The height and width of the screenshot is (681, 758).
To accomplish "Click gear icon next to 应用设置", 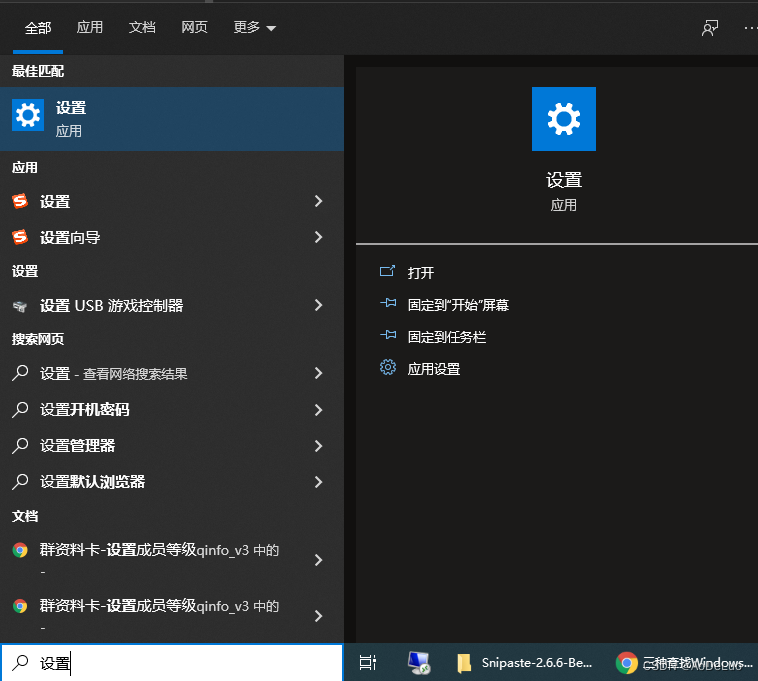I will tap(388, 367).
